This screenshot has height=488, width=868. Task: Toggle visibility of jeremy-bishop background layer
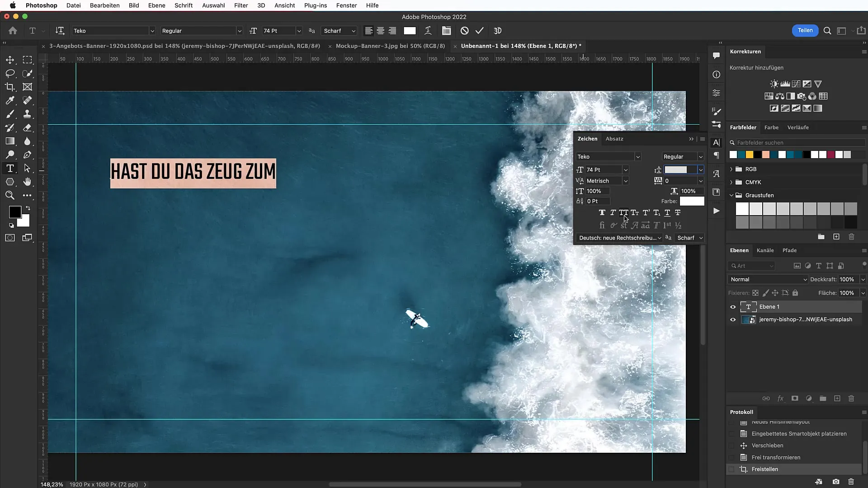pos(733,319)
